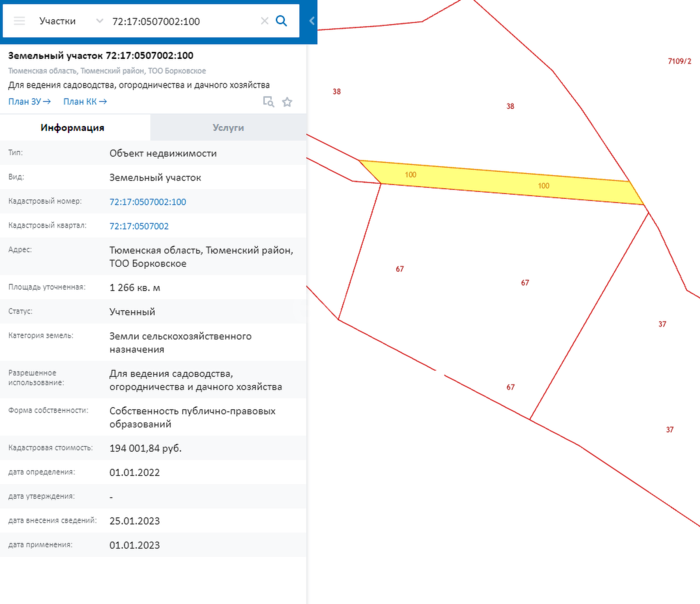Click status value Учтенный
This screenshot has width=700, height=604.
click(132, 312)
